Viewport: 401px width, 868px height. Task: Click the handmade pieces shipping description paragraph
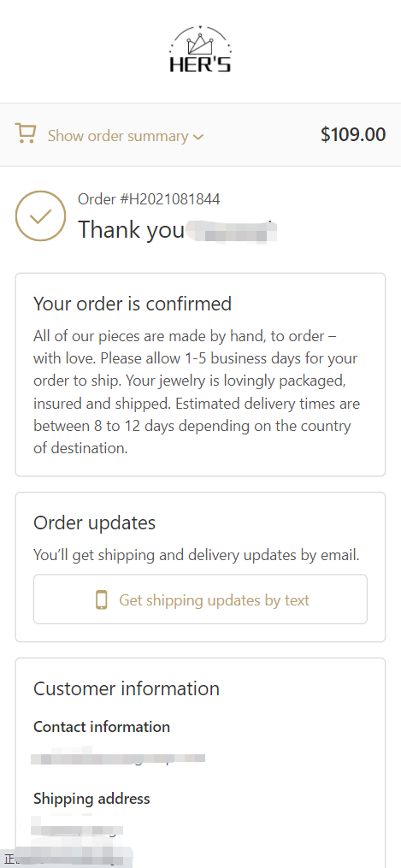click(x=197, y=392)
